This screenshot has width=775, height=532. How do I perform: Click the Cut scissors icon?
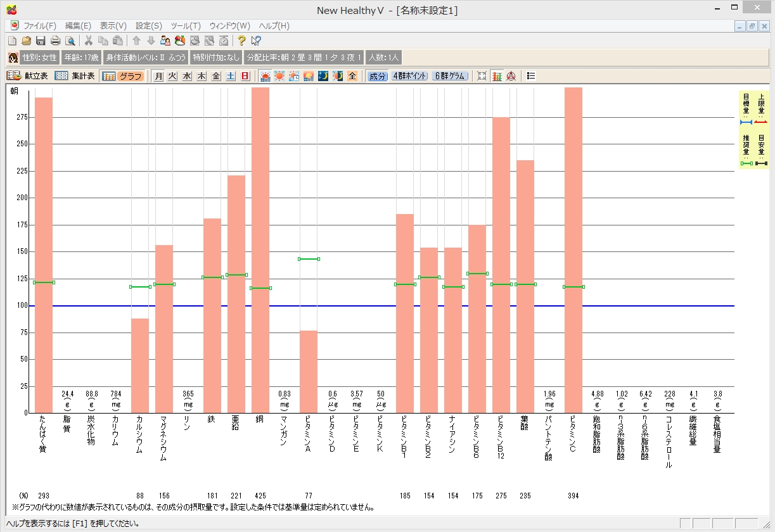[89, 41]
